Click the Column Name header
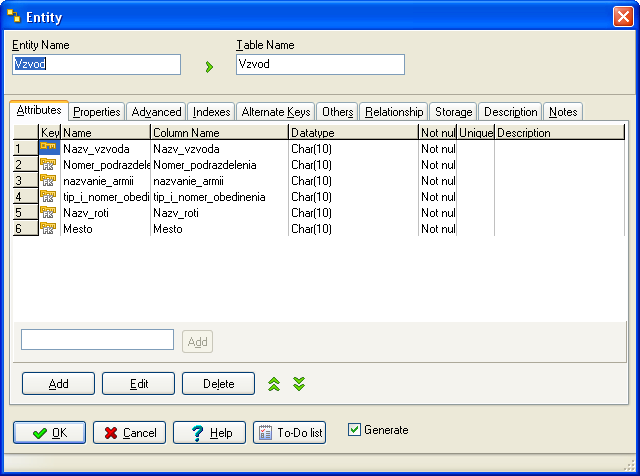The image size is (640, 476). [x=220, y=133]
